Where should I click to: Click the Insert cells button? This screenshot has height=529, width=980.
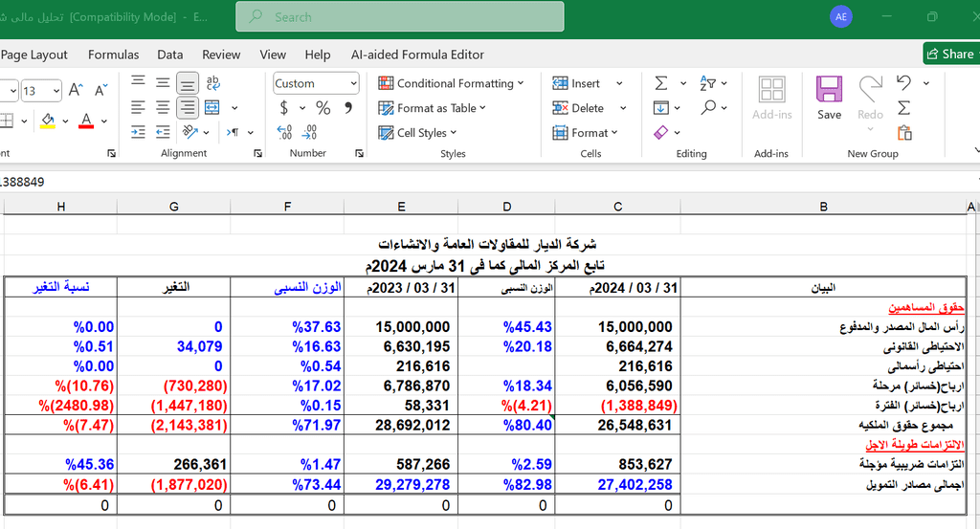[575, 83]
